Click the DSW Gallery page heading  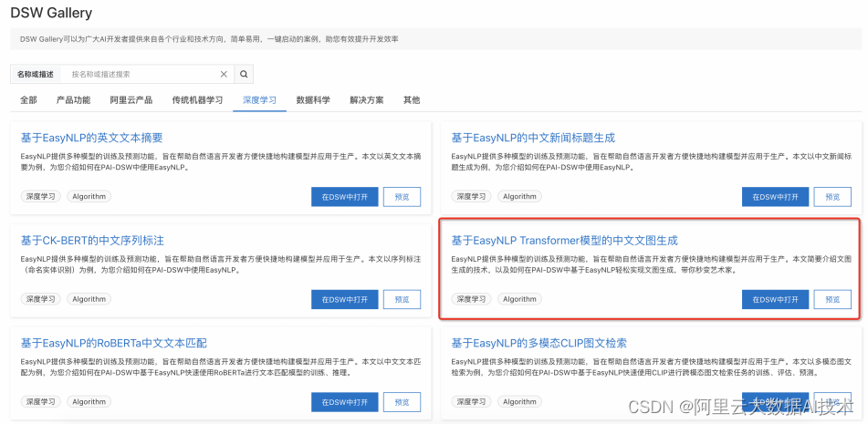(51, 12)
